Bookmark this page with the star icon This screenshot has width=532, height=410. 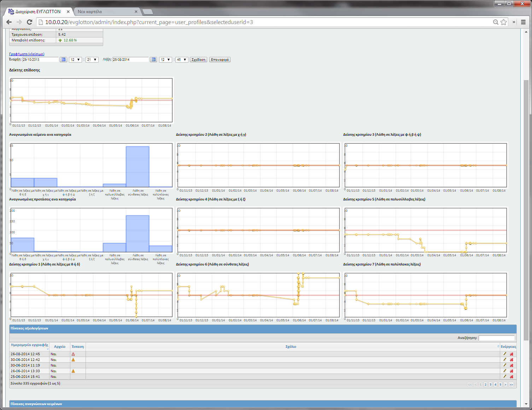coord(504,22)
